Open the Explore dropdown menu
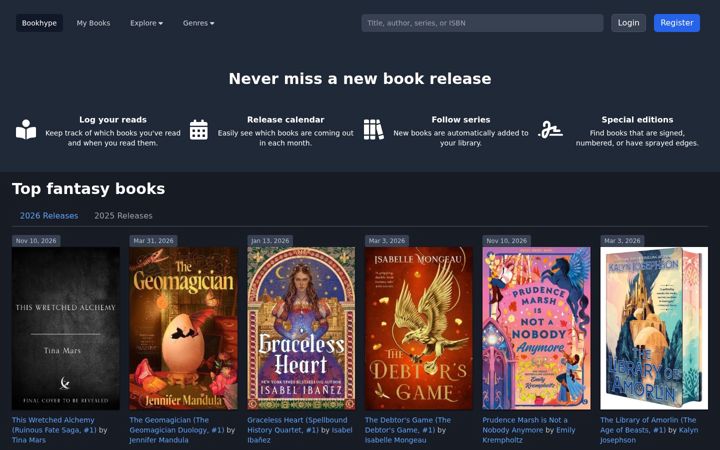The width and height of the screenshot is (720, 450). [x=146, y=23]
